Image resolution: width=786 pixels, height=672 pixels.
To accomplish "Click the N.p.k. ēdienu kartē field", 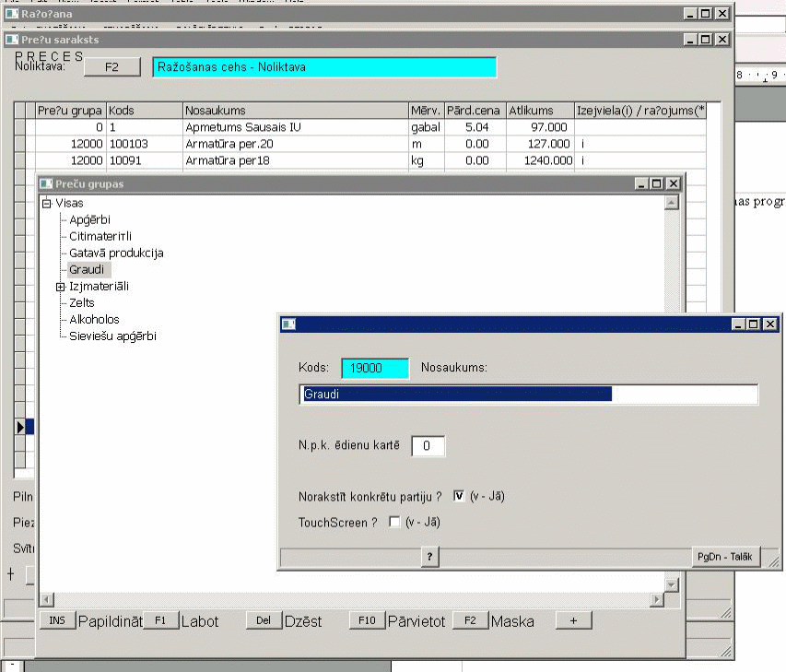I will pos(428,446).
